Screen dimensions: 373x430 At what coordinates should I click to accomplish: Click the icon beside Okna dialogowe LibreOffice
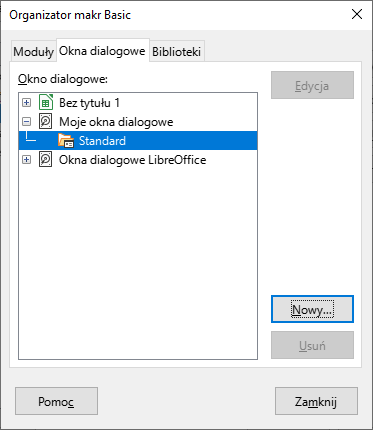[x=46, y=160]
